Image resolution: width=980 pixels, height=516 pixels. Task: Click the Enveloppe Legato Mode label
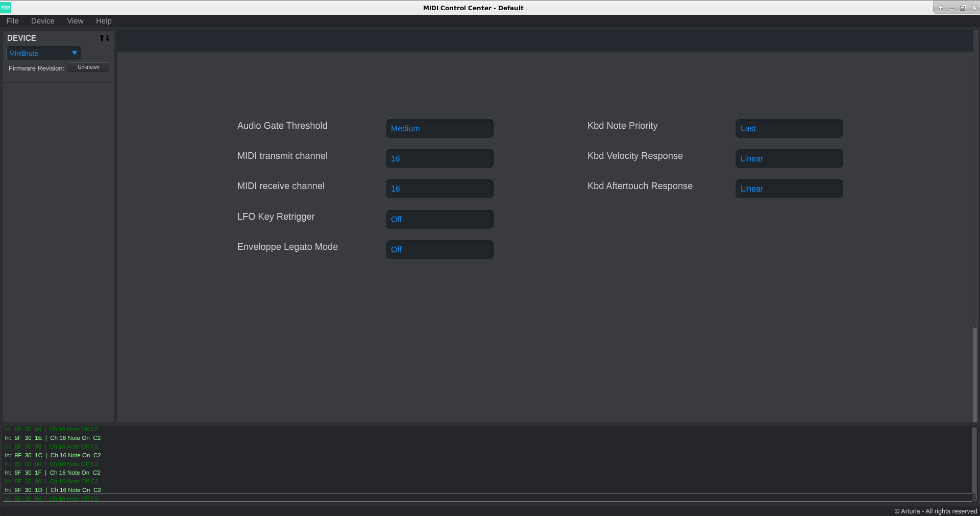[x=287, y=247]
